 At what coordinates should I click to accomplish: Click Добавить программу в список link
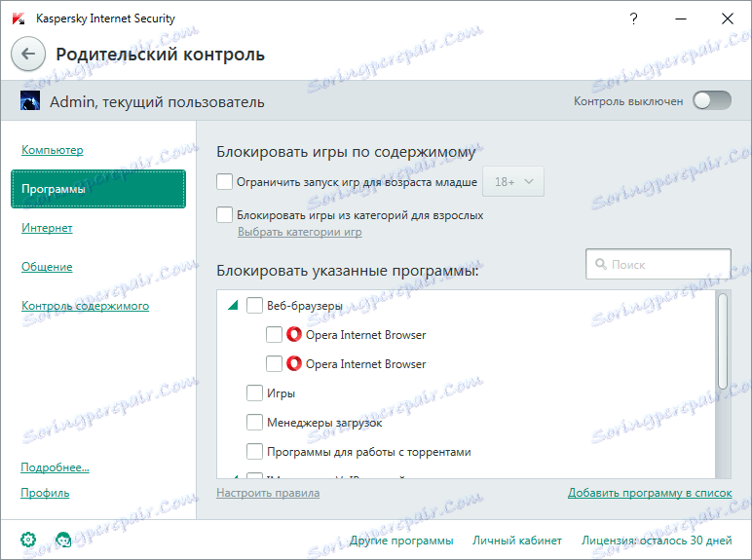click(x=650, y=493)
